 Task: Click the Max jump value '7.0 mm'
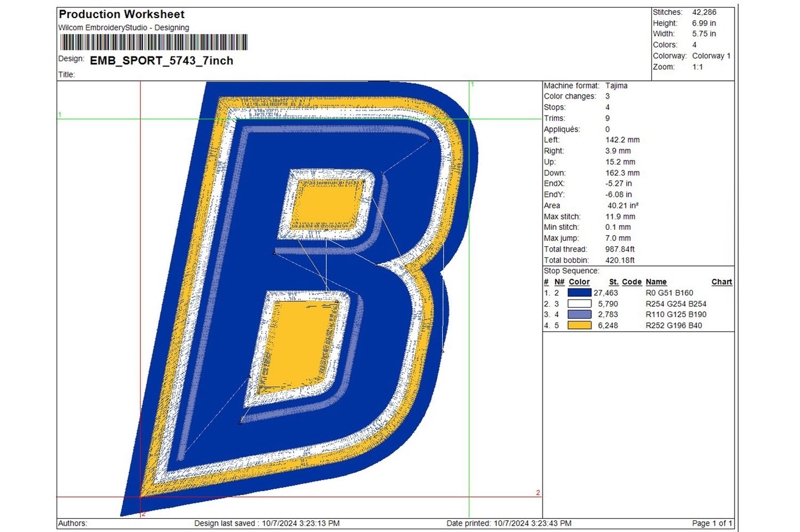point(618,238)
